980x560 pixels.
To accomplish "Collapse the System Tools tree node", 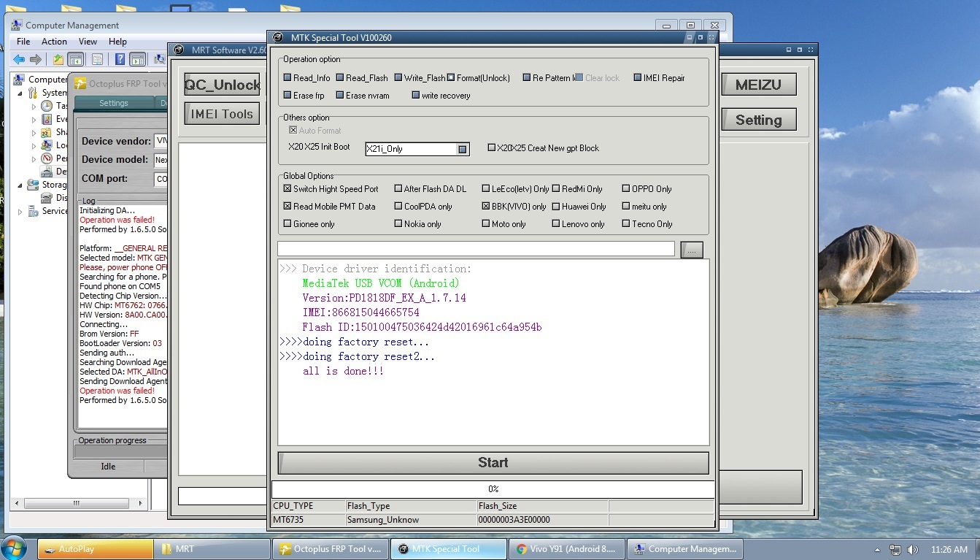I will (x=20, y=93).
